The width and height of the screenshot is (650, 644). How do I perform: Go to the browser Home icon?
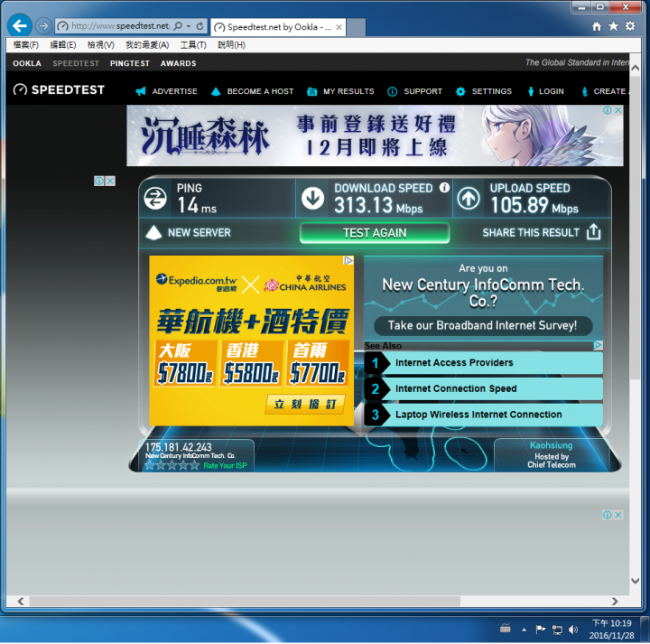coord(597,26)
